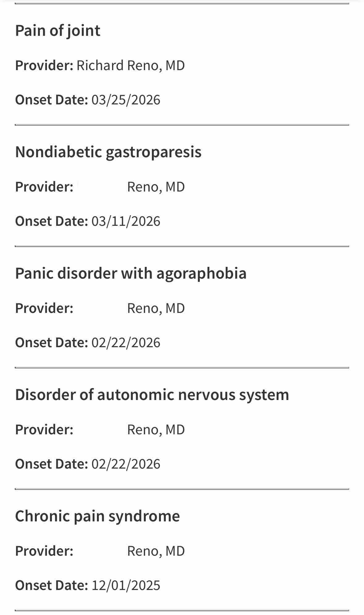Open the Pain of joint condition heading
Viewport: 364px width, 615px height.
click(58, 31)
